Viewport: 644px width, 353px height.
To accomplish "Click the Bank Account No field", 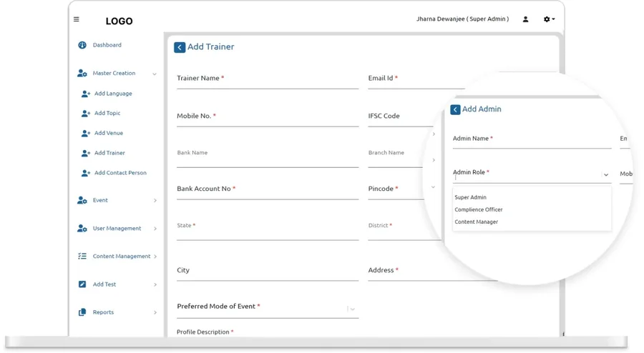I will pyautogui.click(x=268, y=191).
